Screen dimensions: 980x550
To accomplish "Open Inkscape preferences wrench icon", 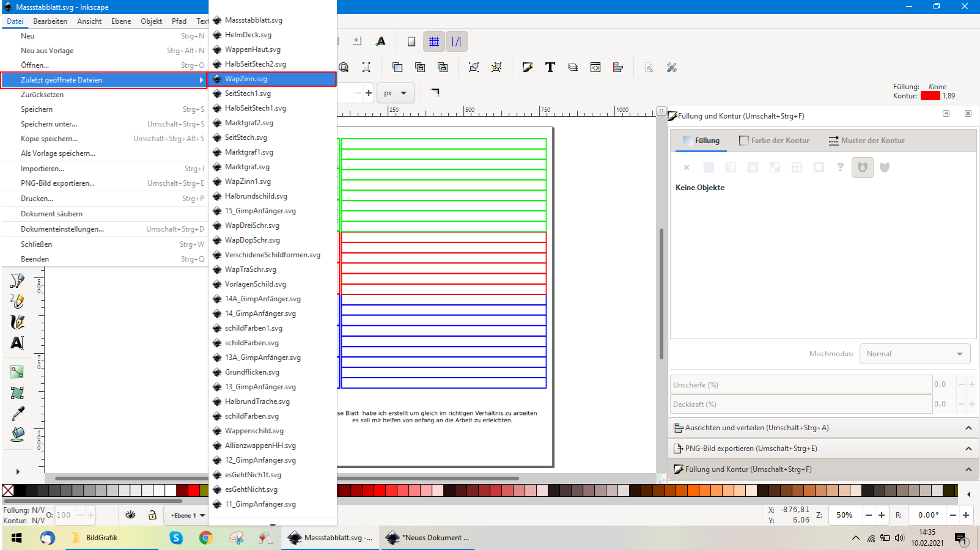I will pyautogui.click(x=672, y=67).
